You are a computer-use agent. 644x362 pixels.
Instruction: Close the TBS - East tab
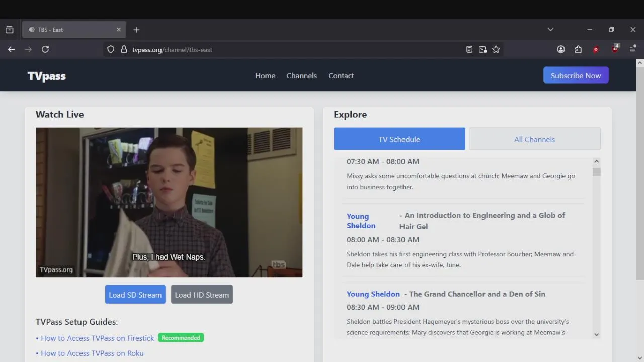(x=119, y=30)
